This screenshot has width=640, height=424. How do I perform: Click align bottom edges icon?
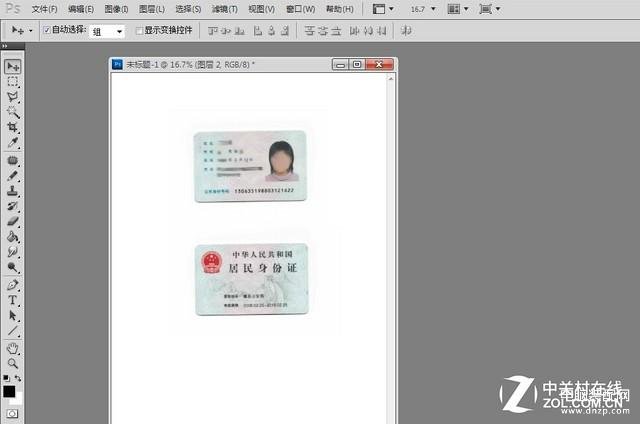(240, 31)
